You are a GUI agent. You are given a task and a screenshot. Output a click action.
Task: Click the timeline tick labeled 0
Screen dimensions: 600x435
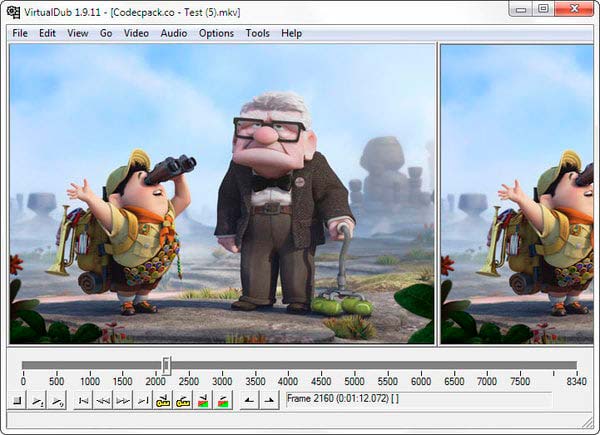click(23, 381)
